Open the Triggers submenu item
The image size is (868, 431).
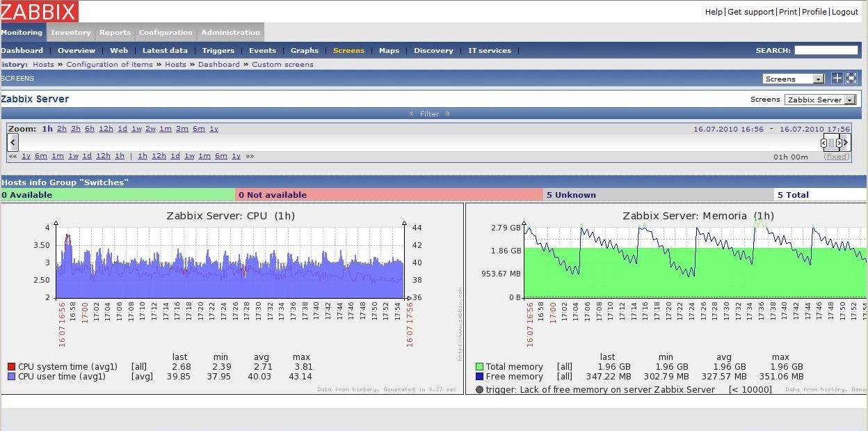tap(218, 50)
